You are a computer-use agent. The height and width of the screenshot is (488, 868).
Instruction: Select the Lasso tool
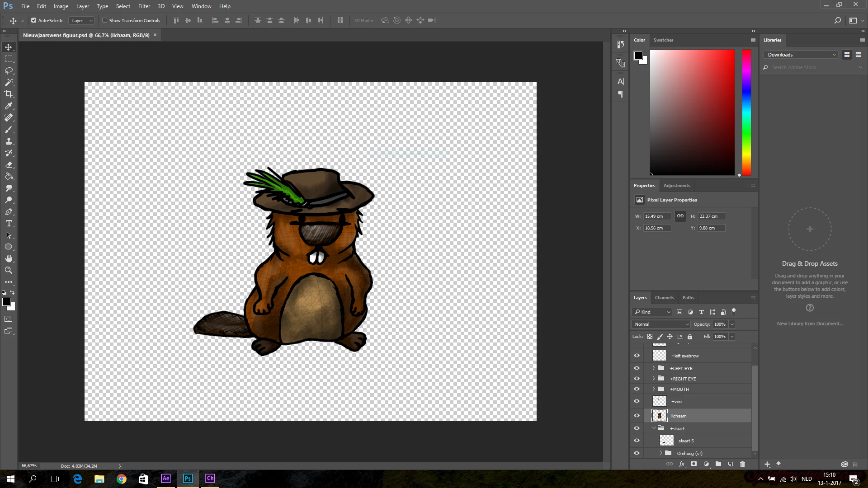(9, 70)
